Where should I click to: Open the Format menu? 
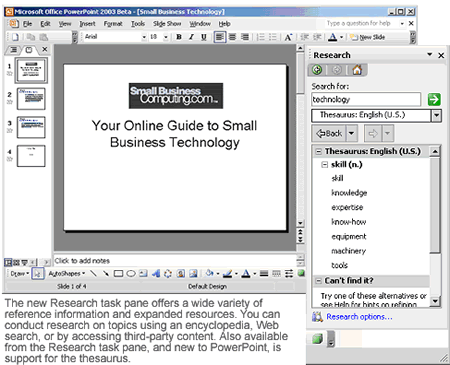click(x=113, y=24)
